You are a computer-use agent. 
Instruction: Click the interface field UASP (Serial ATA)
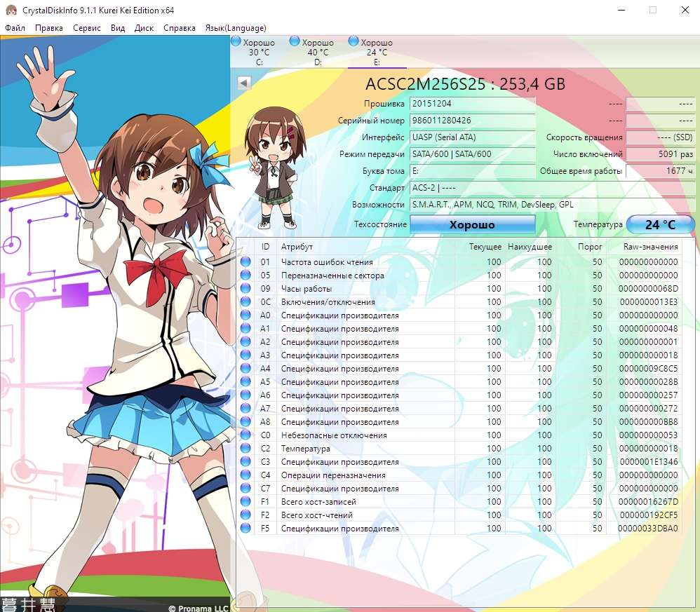pos(472,137)
